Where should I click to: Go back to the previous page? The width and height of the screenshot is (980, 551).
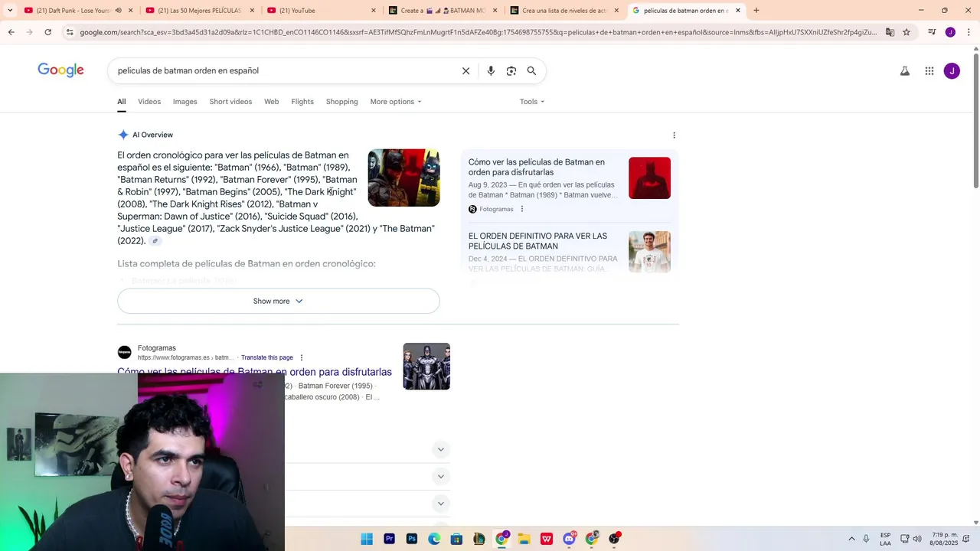(11, 32)
